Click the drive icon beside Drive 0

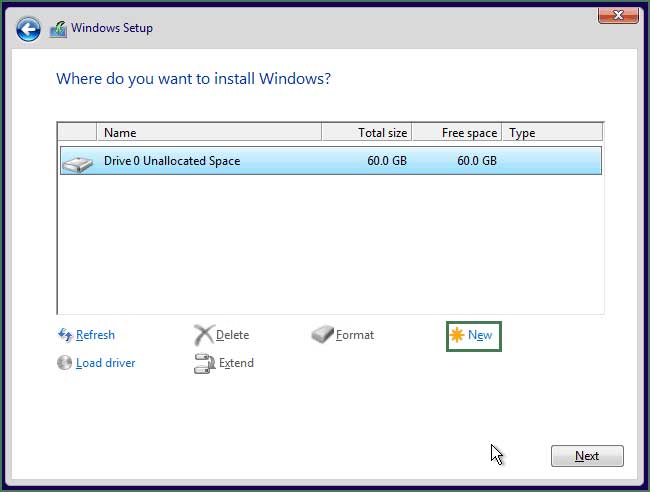coord(78,164)
